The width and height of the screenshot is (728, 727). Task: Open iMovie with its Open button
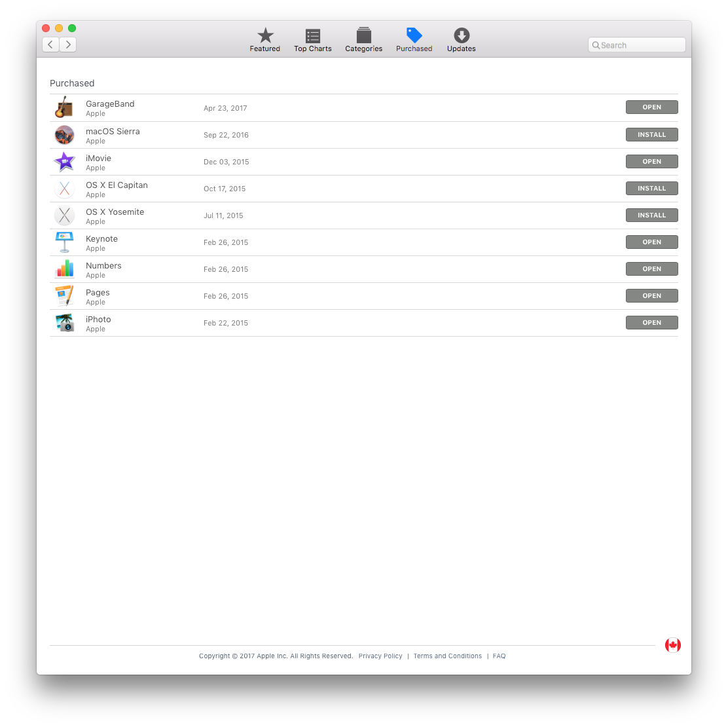pyautogui.click(x=651, y=162)
